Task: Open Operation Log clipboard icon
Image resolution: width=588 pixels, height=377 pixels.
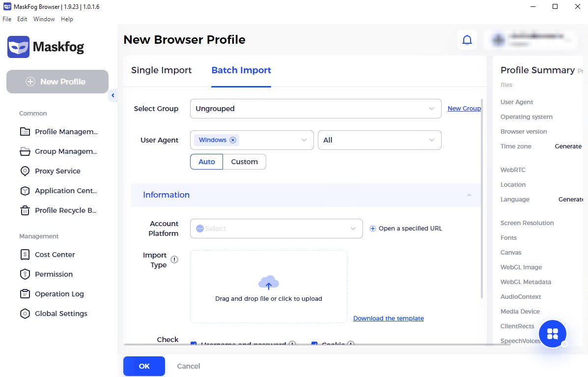Action: [25, 294]
